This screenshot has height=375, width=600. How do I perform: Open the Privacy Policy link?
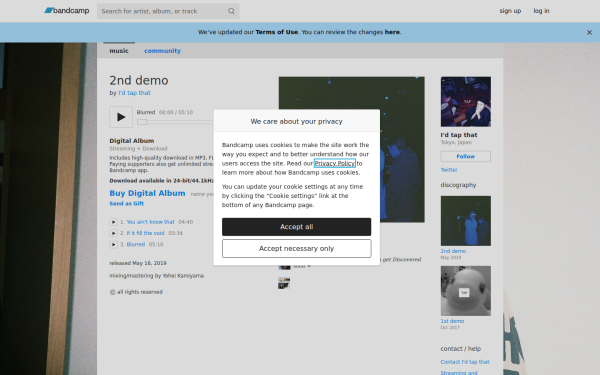[334, 163]
